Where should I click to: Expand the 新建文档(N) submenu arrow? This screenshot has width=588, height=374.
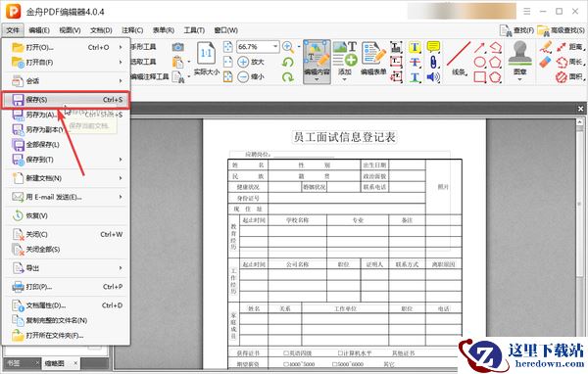pos(121,178)
